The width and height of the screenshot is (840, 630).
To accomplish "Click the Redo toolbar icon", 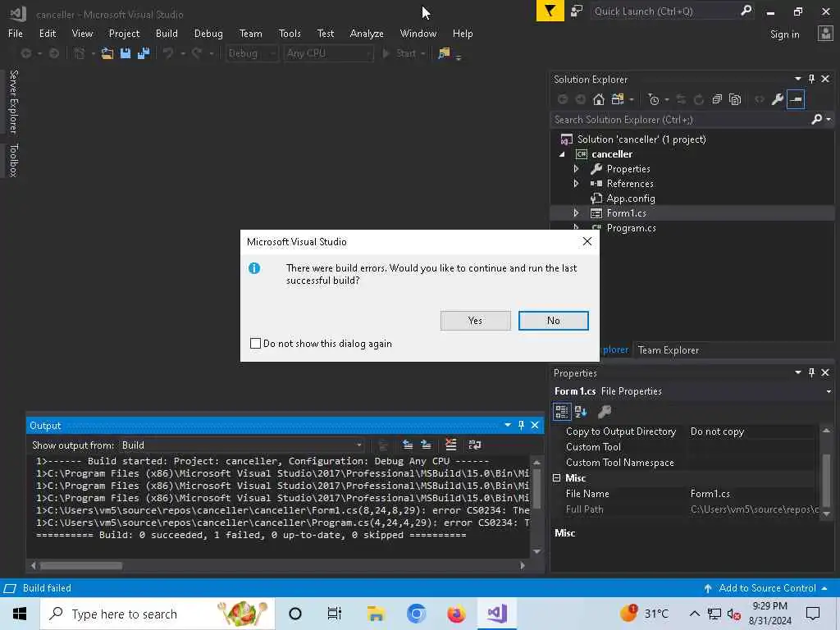I will (x=197, y=53).
